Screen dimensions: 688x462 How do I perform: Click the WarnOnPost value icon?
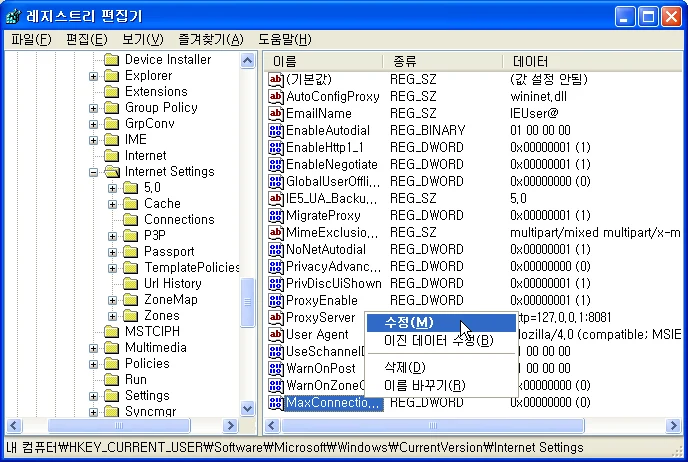[276, 369]
